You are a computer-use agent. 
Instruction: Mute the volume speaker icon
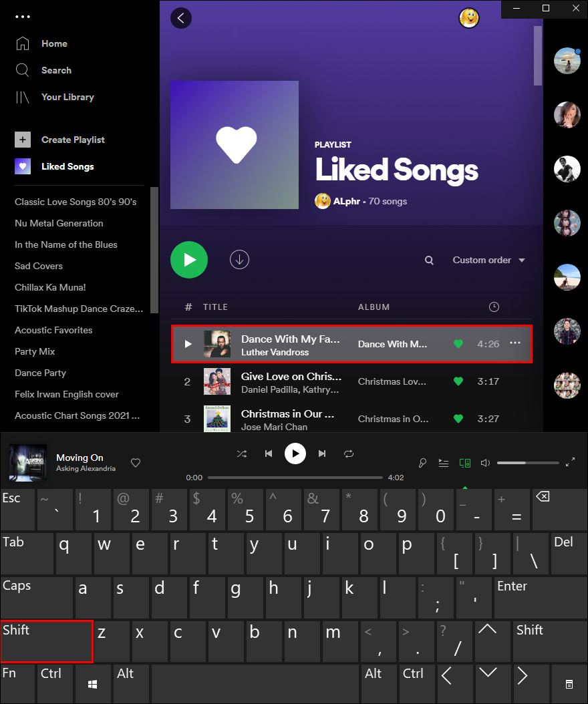click(x=486, y=462)
